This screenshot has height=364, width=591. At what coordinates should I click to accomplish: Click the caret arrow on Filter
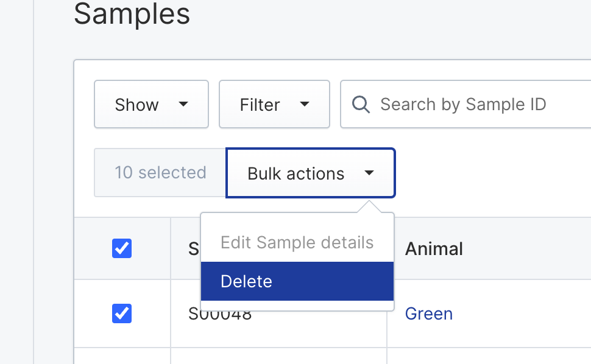(305, 104)
